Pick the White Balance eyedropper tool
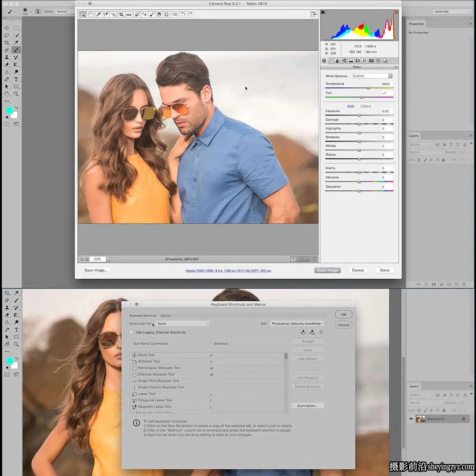The image size is (476, 476). pyautogui.click(x=98, y=14)
